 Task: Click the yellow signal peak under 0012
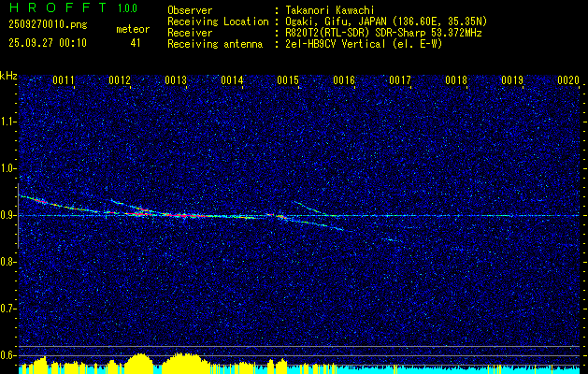pyautogui.click(x=139, y=363)
